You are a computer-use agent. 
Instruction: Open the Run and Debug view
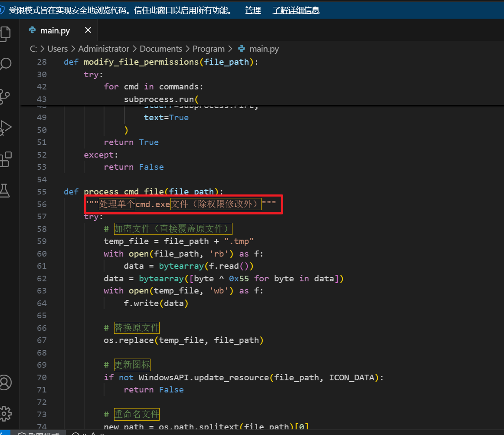(x=6, y=128)
